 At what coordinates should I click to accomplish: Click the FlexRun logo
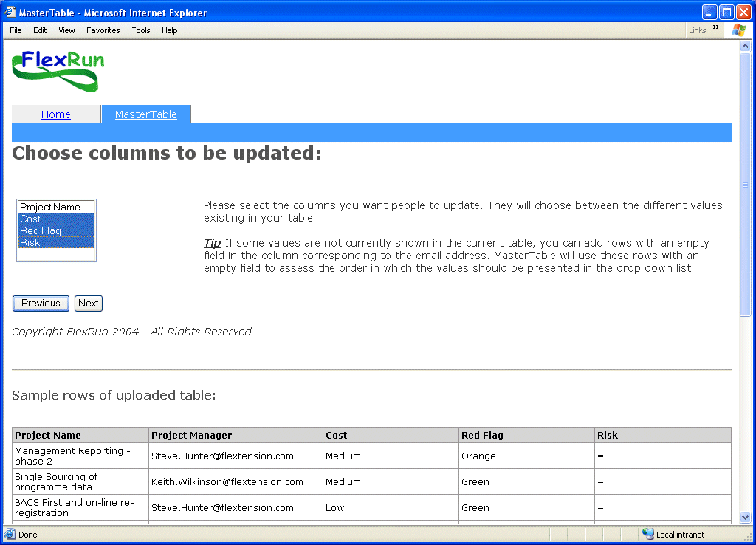pos(58,71)
